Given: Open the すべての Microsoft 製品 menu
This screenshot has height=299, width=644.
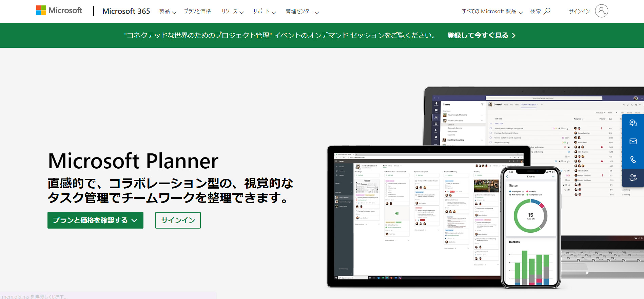Looking at the screenshot, I should (492, 12).
